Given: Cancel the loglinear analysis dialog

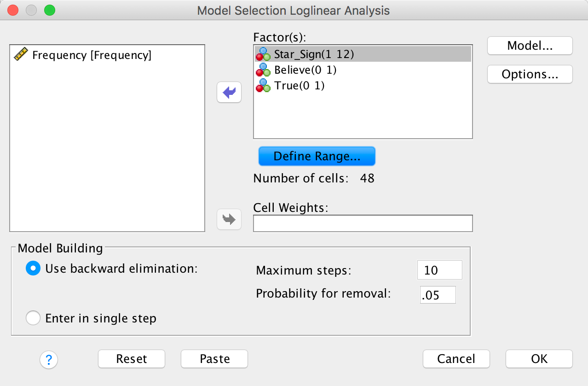Looking at the screenshot, I should coord(456,359).
